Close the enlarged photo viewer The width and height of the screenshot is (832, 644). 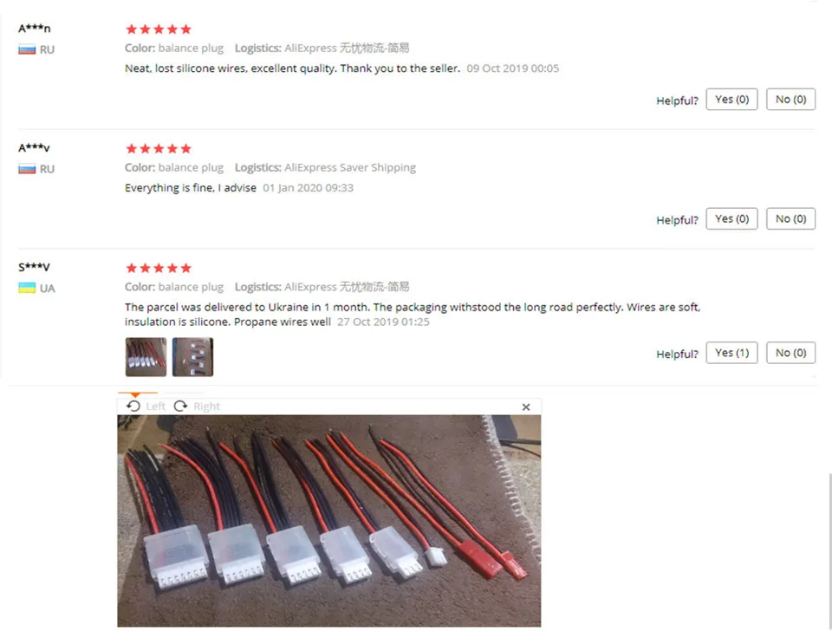526,407
